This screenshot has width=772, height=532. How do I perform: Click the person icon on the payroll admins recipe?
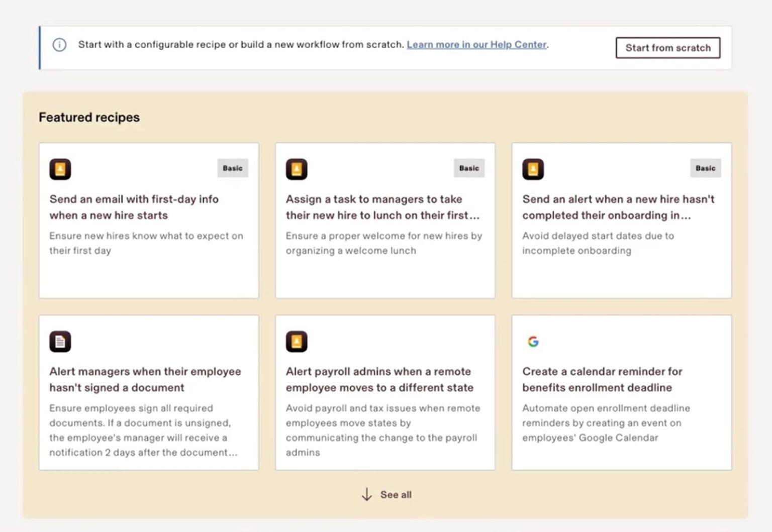[297, 341]
